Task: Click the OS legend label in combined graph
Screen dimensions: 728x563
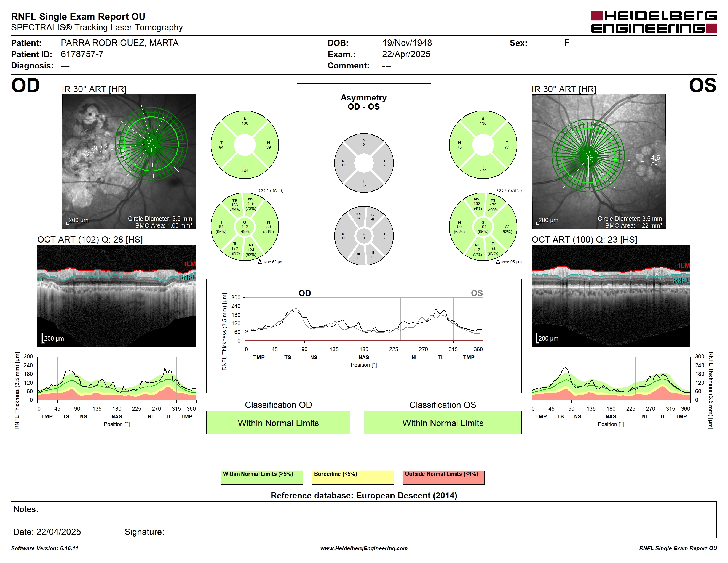Action: (x=477, y=293)
